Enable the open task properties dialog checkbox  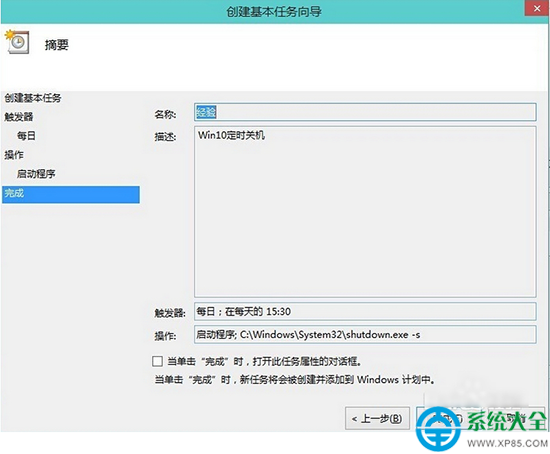tap(157, 361)
